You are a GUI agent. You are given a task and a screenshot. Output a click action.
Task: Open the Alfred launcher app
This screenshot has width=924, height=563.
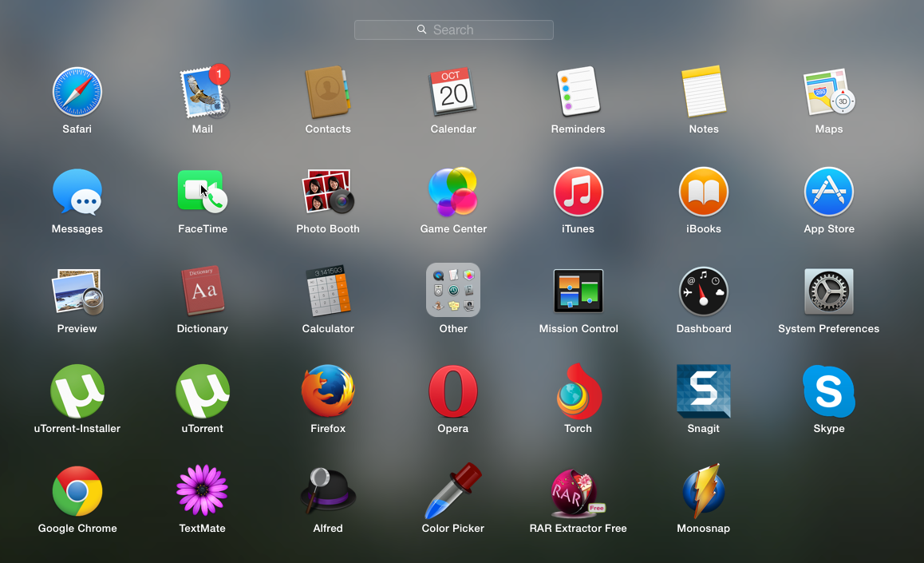click(x=328, y=491)
